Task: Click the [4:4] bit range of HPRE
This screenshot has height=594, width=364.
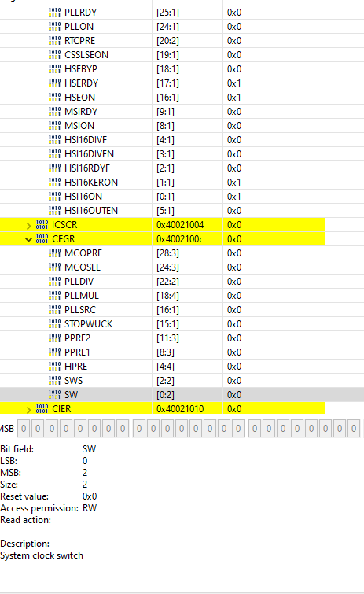Action: coord(165,367)
